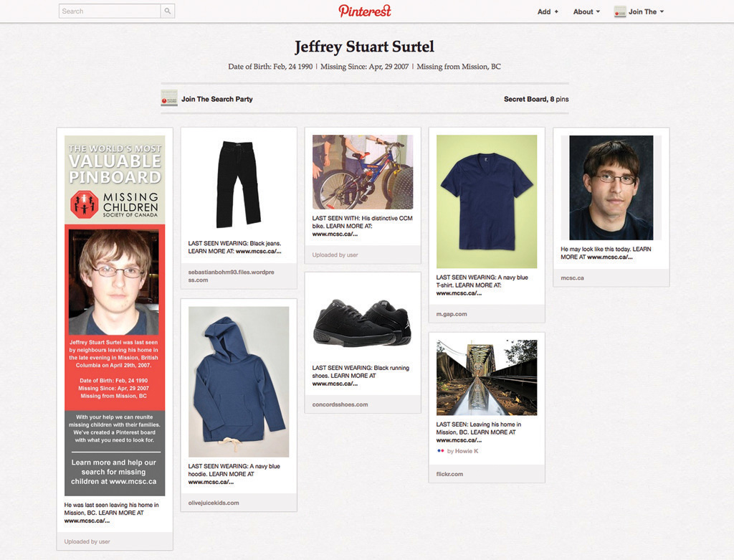The height and width of the screenshot is (560, 734).
Task: Open the age-progressed portrait pin
Action: [x=611, y=188]
